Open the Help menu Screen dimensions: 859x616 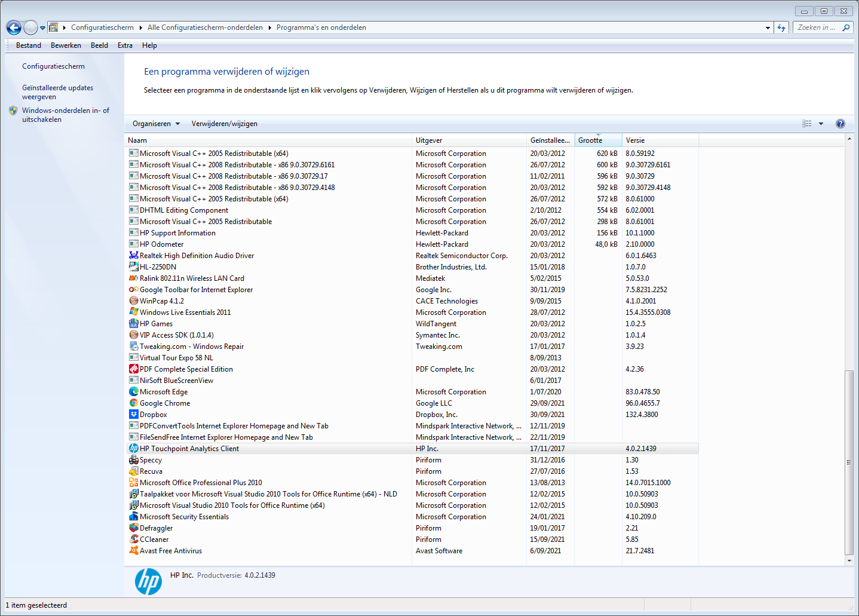pos(149,45)
